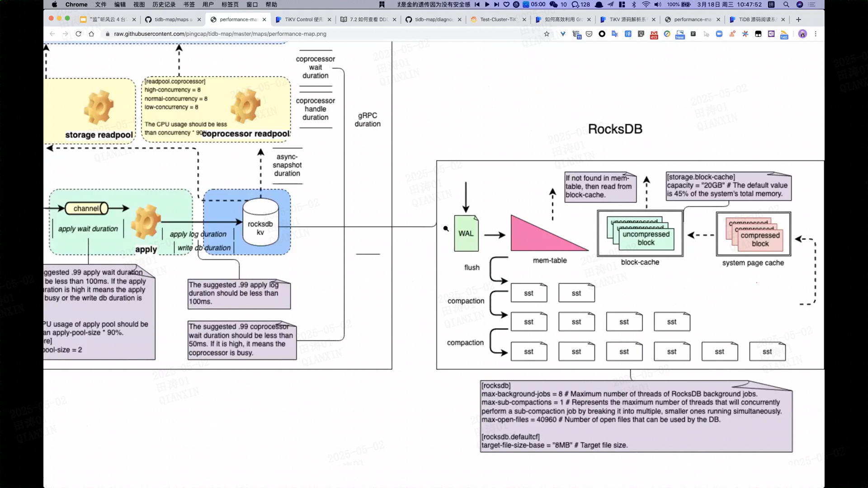Click the home button in toolbar
This screenshot has height=488, width=868.
pos(91,34)
